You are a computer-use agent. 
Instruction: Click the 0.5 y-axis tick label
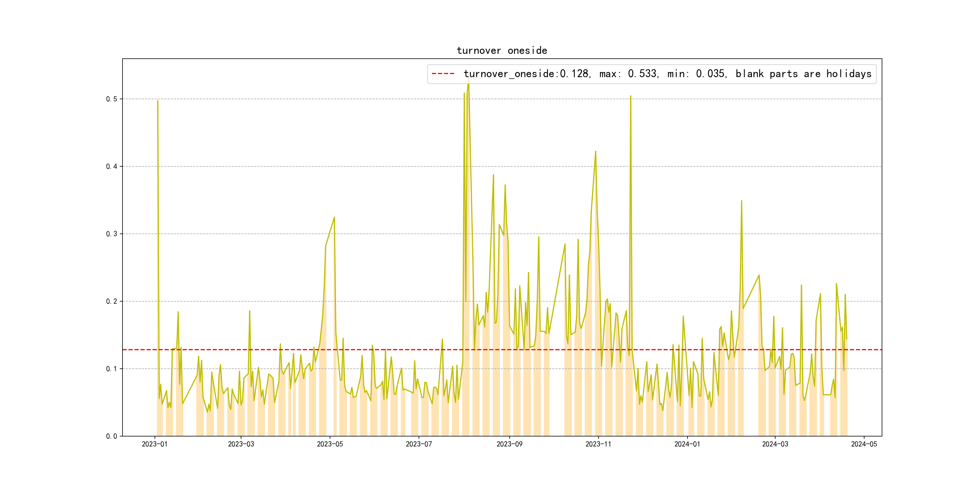[x=112, y=99]
